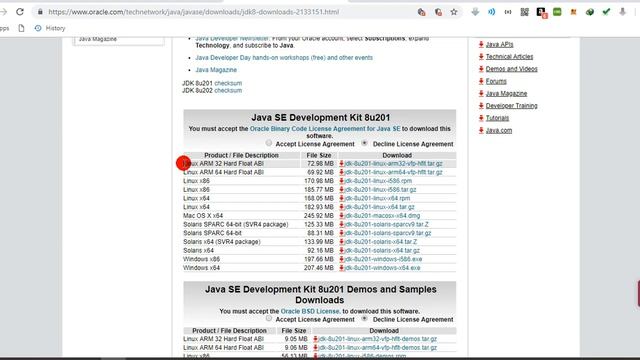640x360 pixels.
Task: Download jdk-8u201-linux-arm64-vfp-hflt.tar.gz
Action: [393, 172]
